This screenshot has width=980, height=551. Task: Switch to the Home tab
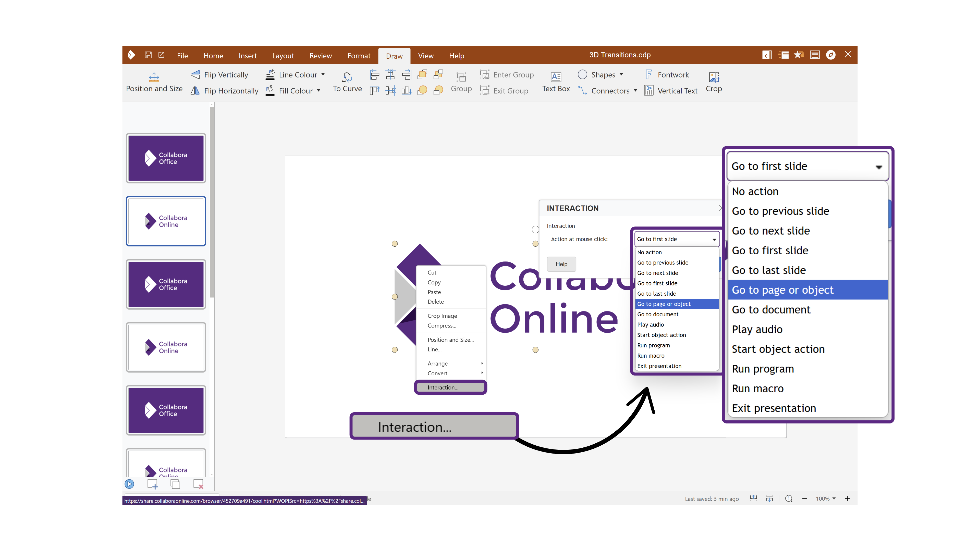pyautogui.click(x=213, y=56)
